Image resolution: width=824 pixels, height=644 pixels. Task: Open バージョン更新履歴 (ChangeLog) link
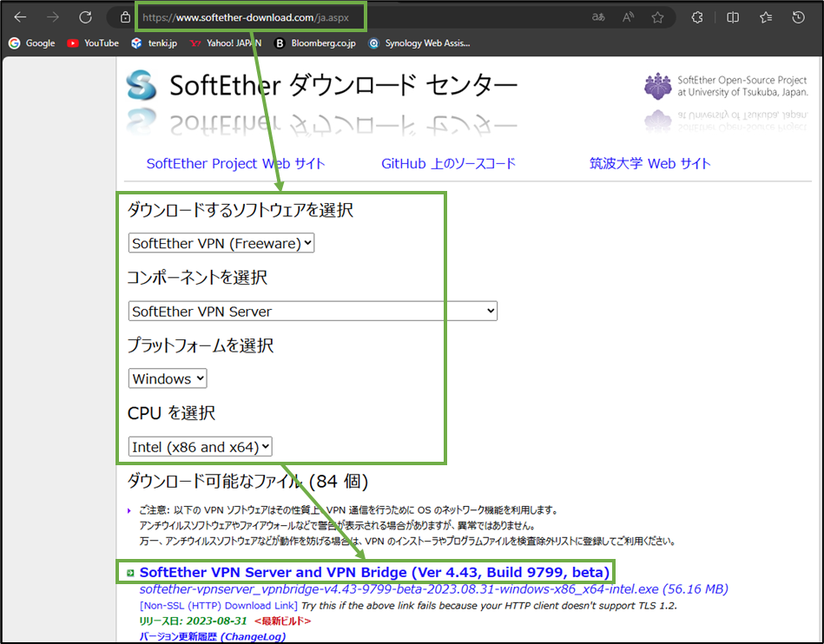[213, 637]
